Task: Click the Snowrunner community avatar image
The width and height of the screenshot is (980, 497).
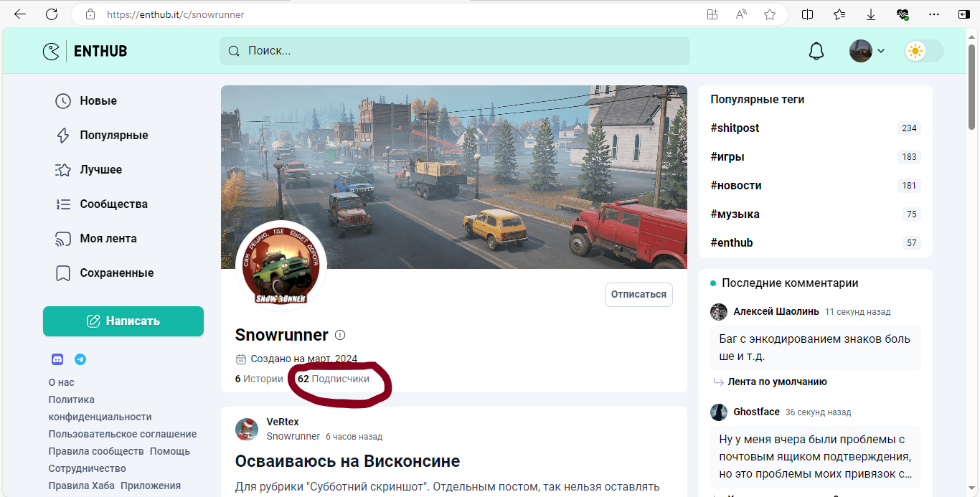Action: [x=281, y=267]
